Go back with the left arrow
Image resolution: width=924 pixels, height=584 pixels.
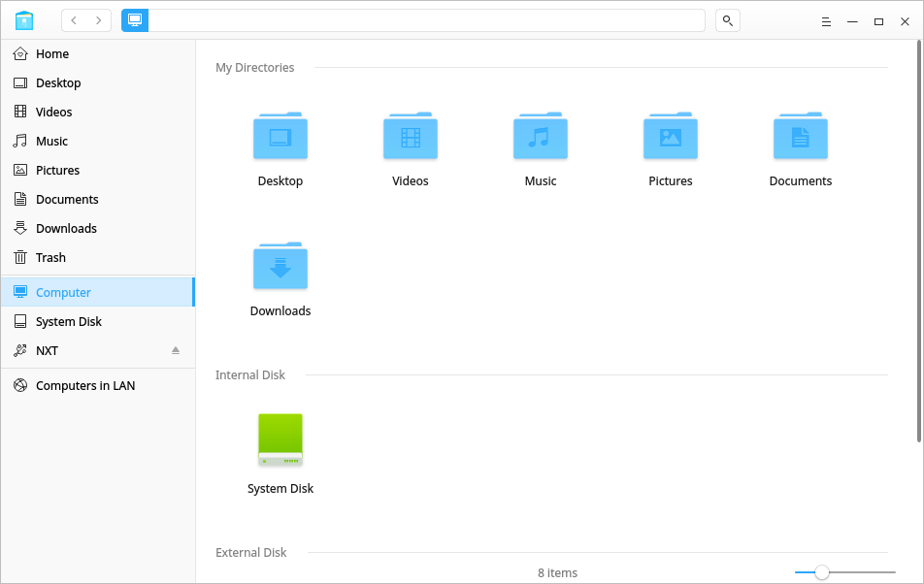pyautogui.click(x=74, y=20)
